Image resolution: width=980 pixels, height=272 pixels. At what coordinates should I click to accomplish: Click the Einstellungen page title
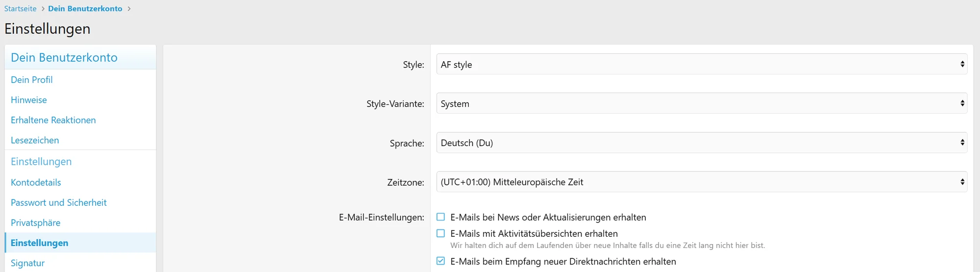click(x=48, y=29)
